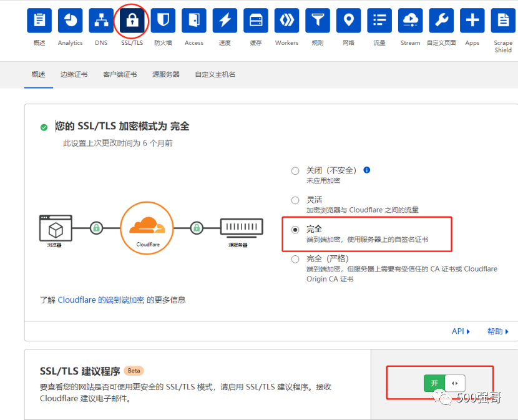Viewport: 518px width, 420px height.
Task: Open the Cloudflare 的端到端加密 link
Action: pos(101,300)
